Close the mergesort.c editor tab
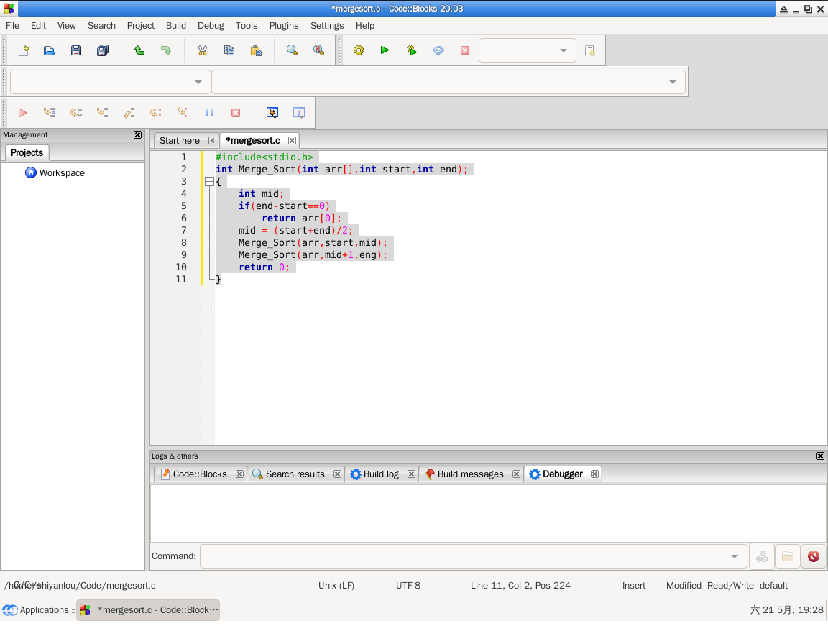828x644 pixels. pyautogui.click(x=292, y=141)
